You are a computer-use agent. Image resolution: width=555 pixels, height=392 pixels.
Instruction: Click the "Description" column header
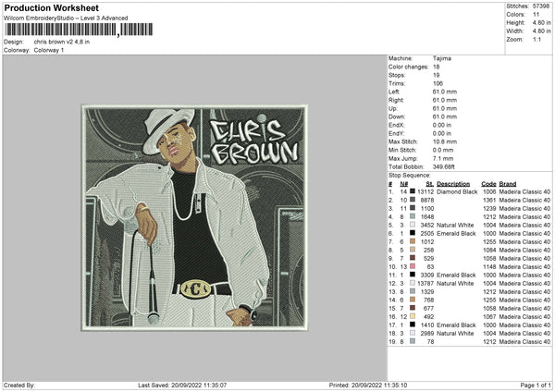(453, 184)
